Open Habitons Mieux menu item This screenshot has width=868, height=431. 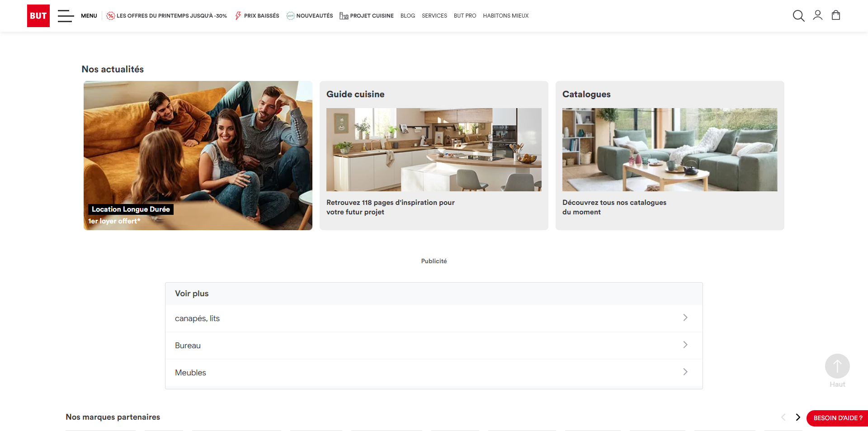[x=506, y=16]
